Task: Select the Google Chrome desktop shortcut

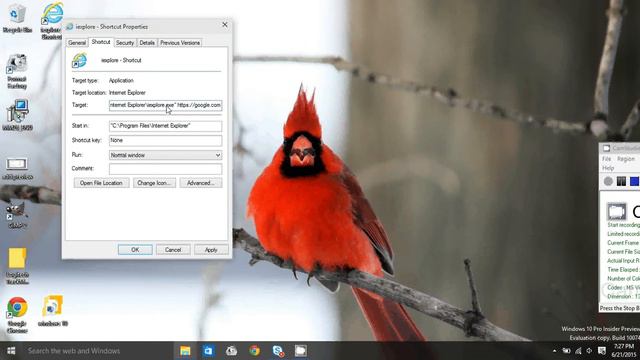Action: (x=17, y=315)
